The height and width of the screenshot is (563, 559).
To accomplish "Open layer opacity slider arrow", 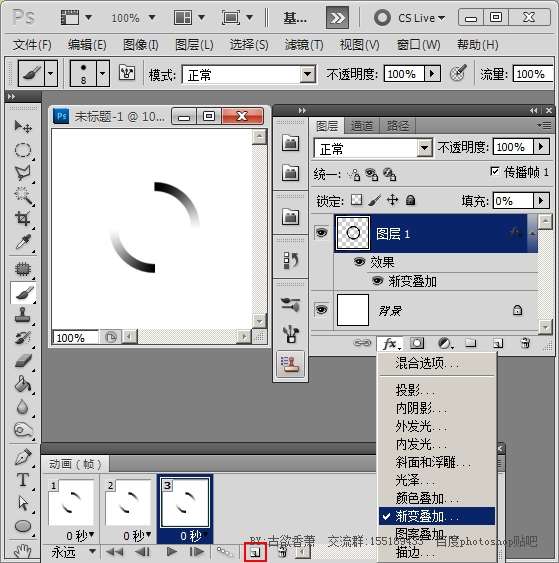I will 541,146.
